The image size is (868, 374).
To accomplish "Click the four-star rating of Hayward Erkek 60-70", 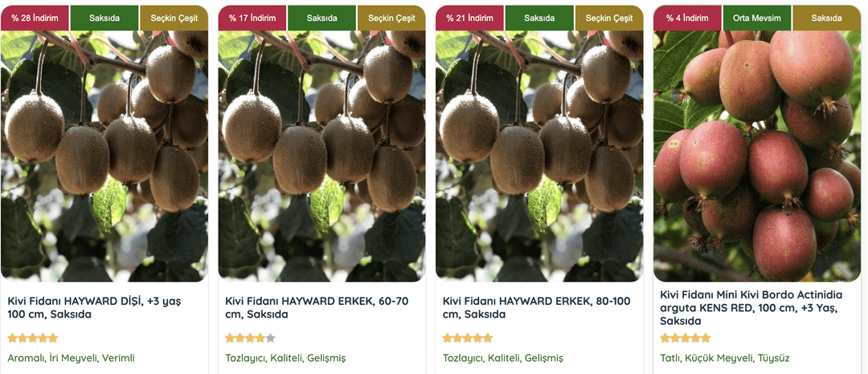I will click(x=250, y=338).
